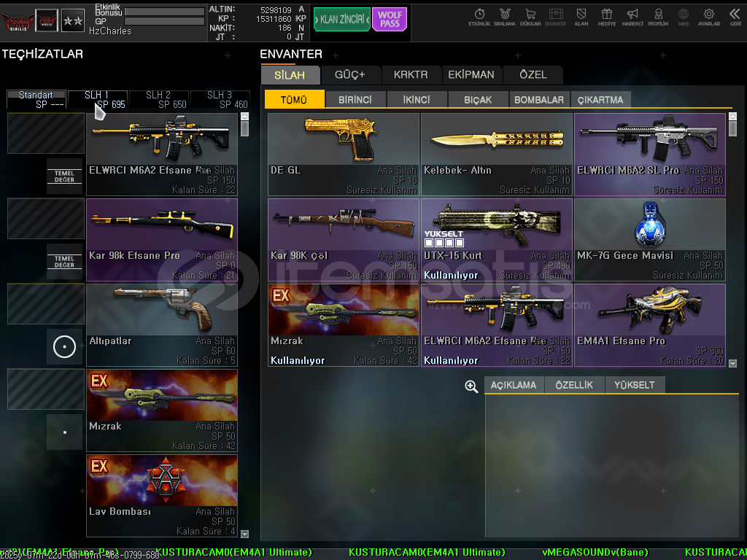Viewport: 747px width, 560px height.
Task: Select the Mızrak item in the inventory grid
Action: click(x=344, y=325)
